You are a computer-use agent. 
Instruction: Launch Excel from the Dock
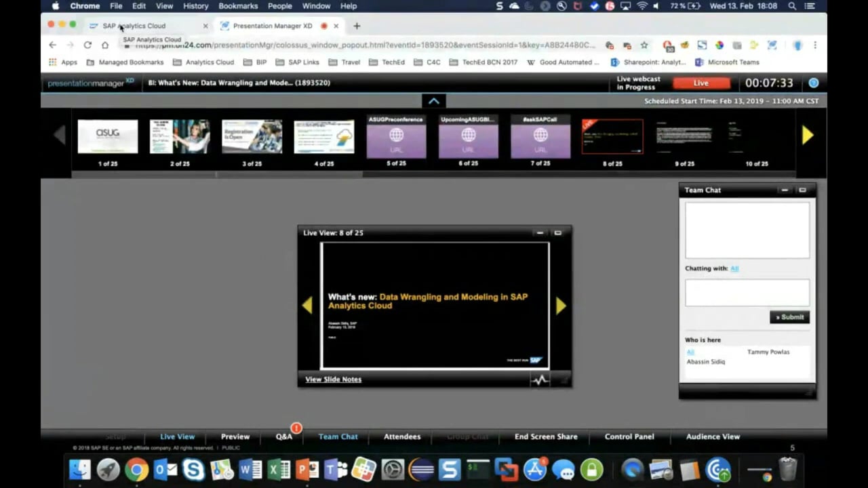click(x=279, y=469)
